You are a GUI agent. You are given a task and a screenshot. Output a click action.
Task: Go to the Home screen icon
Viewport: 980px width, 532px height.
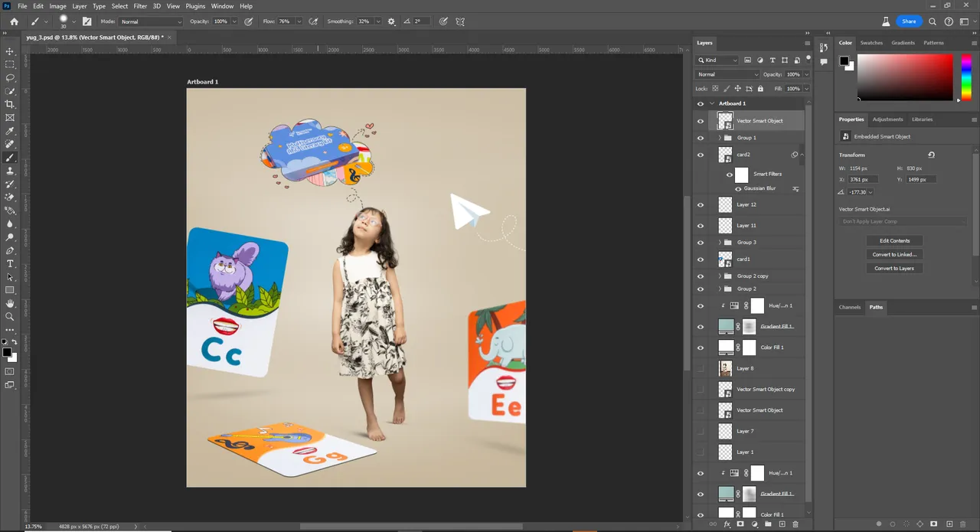14,21
